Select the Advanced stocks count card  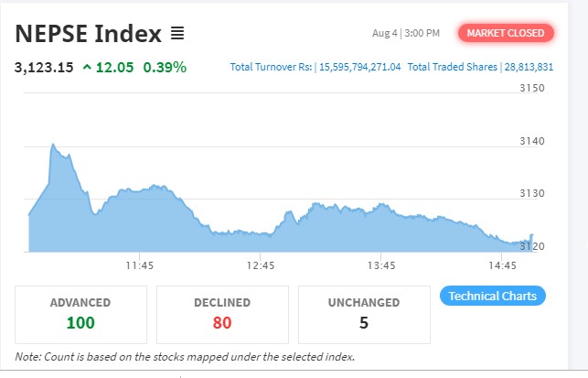(x=81, y=313)
